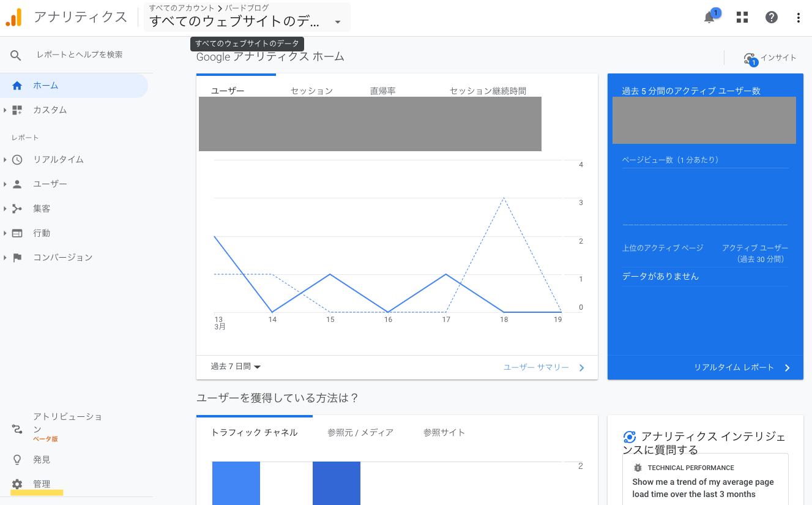Expand the リアルタイム sidebar section

click(x=5, y=160)
